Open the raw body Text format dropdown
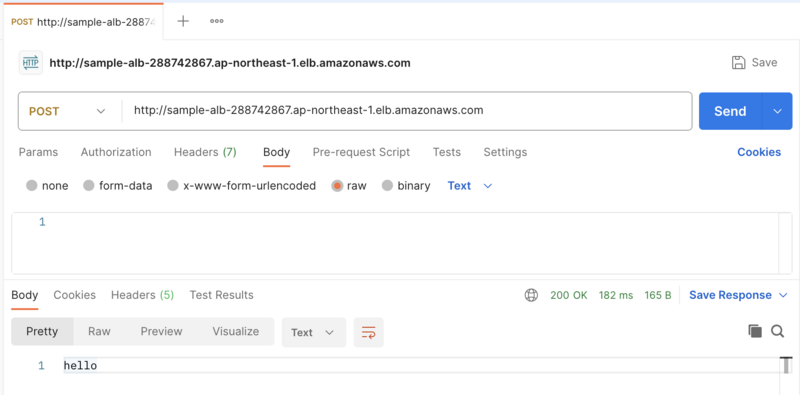Screen dimensions: 800x395 click(470, 186)
